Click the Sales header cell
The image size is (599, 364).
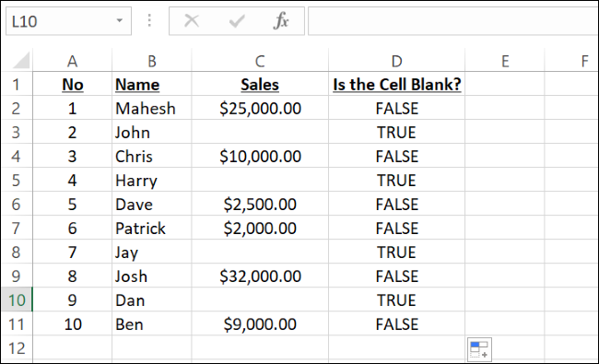click(260, 85)
